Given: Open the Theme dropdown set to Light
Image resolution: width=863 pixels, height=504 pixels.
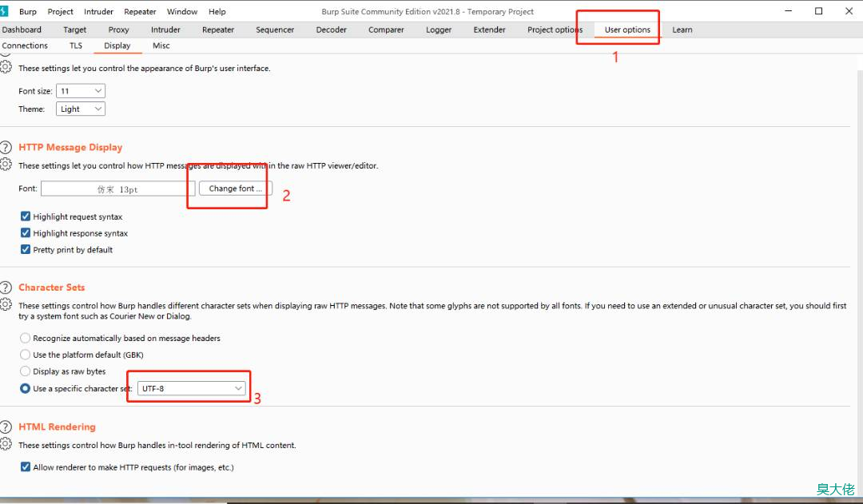Looking at the screenshot, I should pos(81,109).
